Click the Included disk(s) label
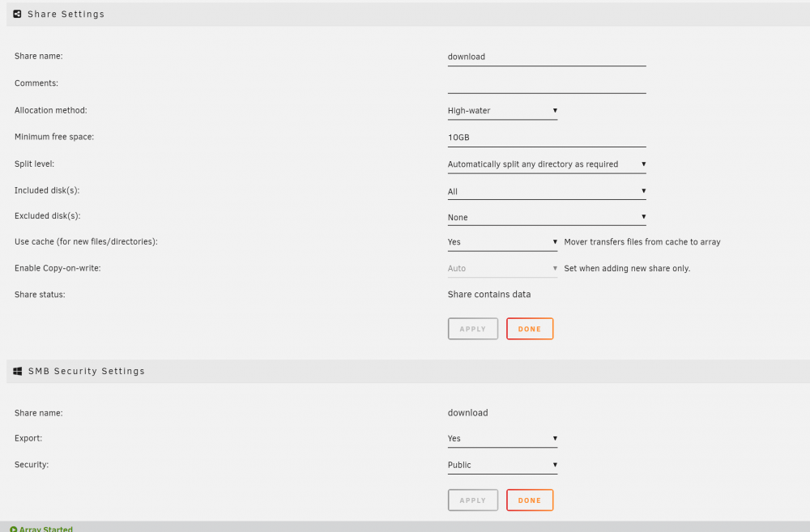The image size is (810, 532). (x=47, y=190)
